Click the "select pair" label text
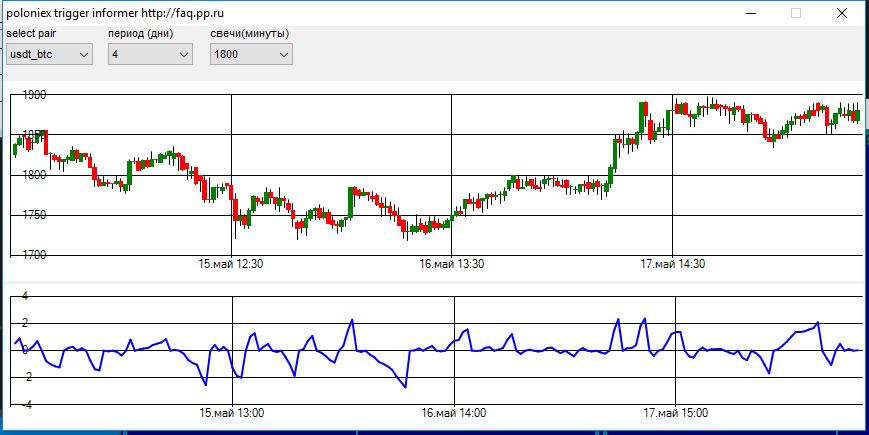The height and width of the screenshot is (435, 869). (32, 34)
